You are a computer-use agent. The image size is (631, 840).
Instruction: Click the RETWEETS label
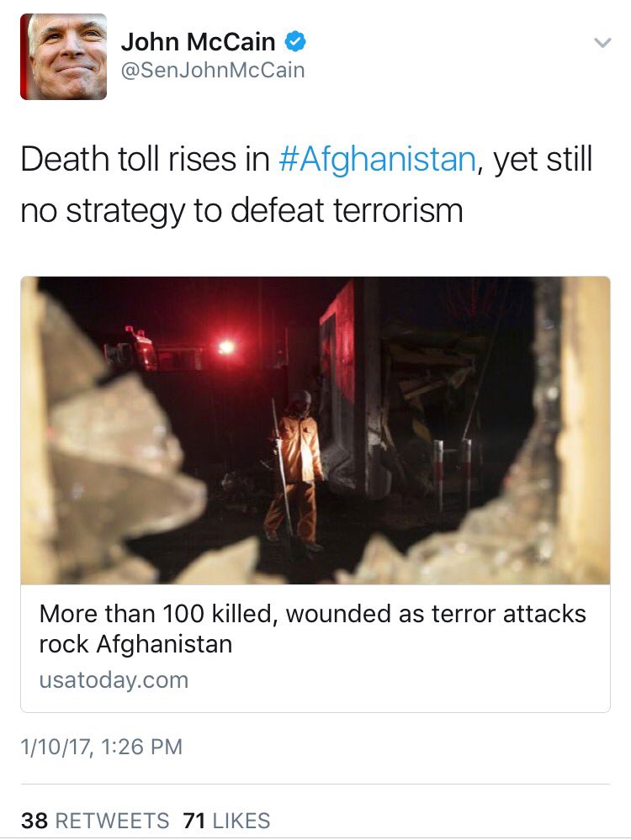click(x=112, y=821)
